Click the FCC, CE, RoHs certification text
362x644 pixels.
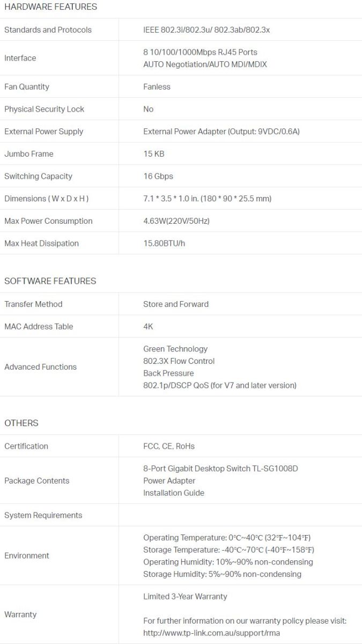pyautogui.click(x=169, y=447)
